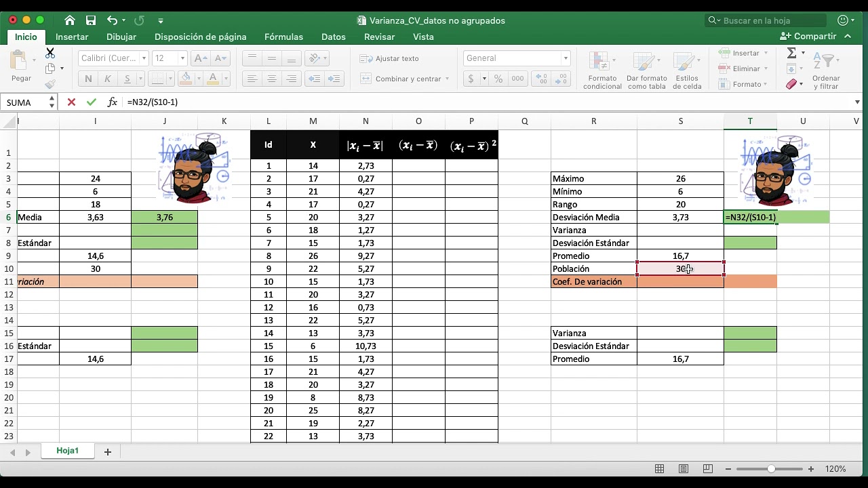
Task: Click the Cut scissors icon
Action: pos(50,53)
